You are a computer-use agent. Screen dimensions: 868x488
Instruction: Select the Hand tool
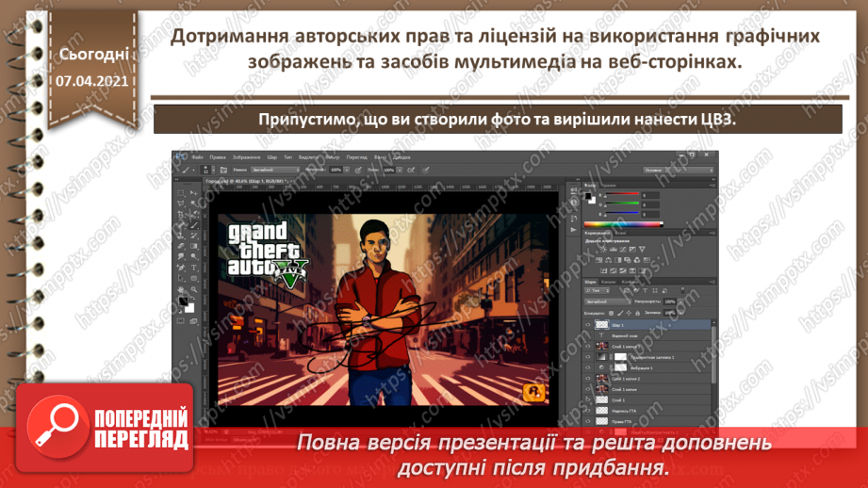pyautogui.click(x=180, y=289)
